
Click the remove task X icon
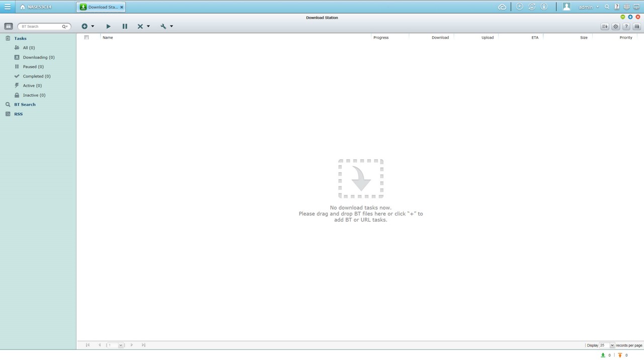tap(140, 26)
